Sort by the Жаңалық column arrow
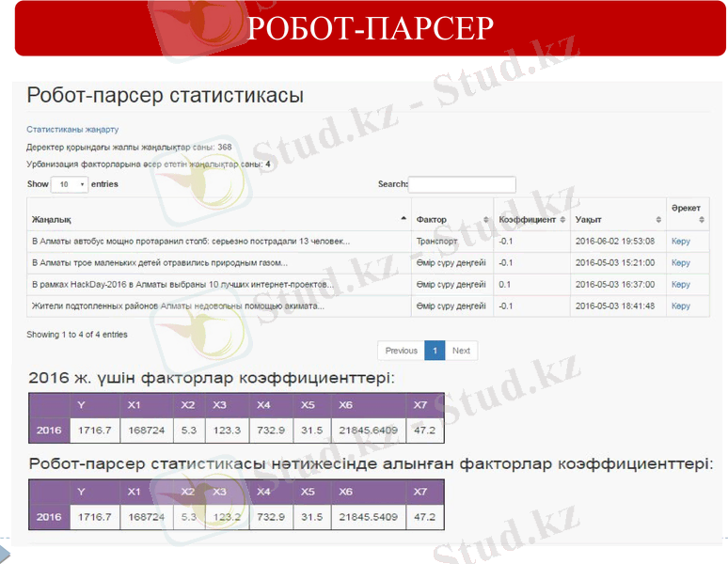 click(x=404, y=218)
